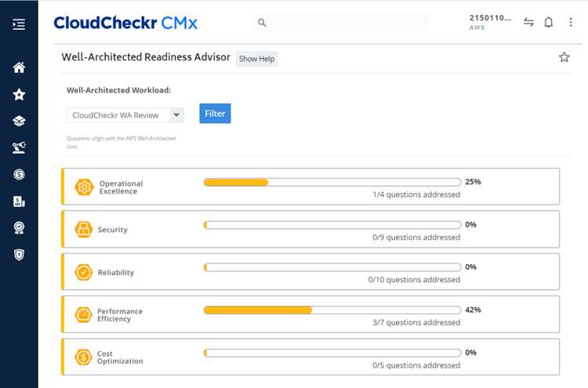Collapse the sidebar using the menu toggle icon
The width and height of the screenshot is (588, 388).
(19, 24)
